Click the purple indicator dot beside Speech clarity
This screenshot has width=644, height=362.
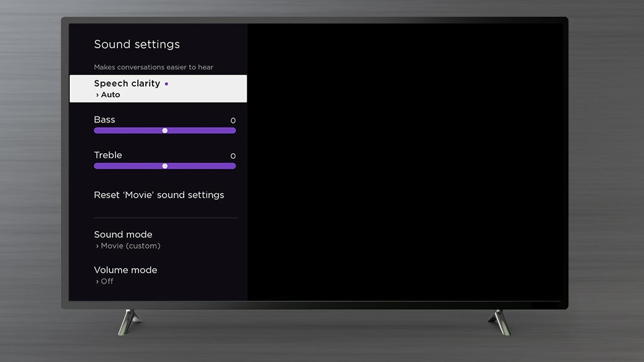pyautogui.click(x=166, y=83)
